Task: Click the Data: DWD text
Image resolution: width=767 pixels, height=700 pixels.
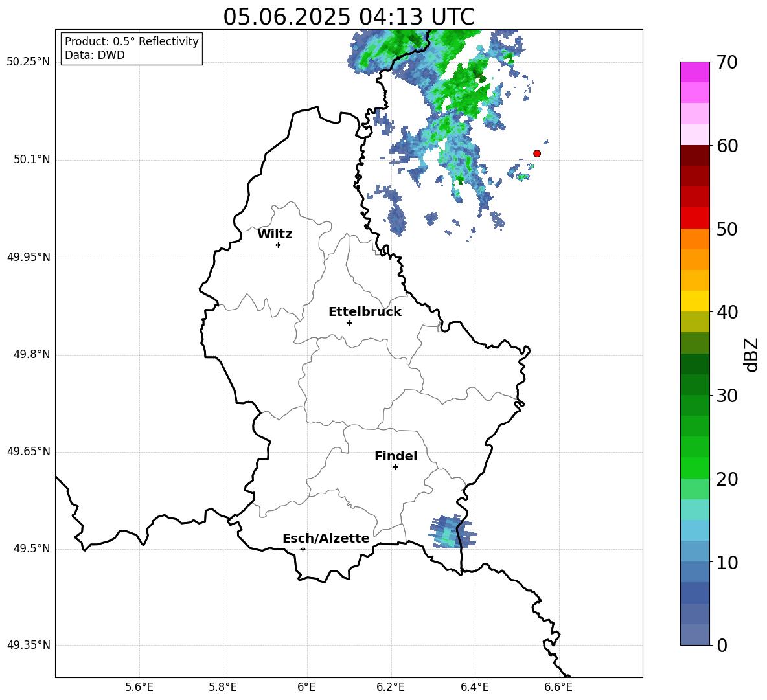Action: 95,55
